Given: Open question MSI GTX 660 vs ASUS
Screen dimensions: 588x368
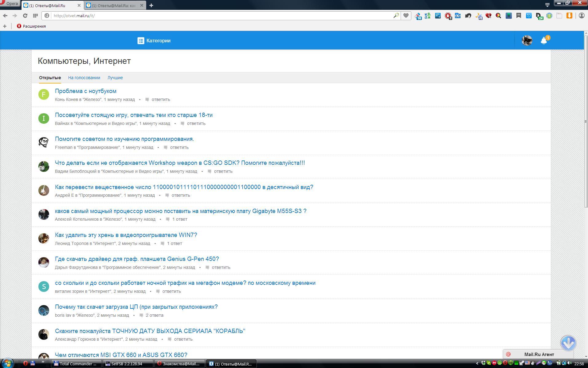Looking at the screenshot, I should [x=121, y=355].
